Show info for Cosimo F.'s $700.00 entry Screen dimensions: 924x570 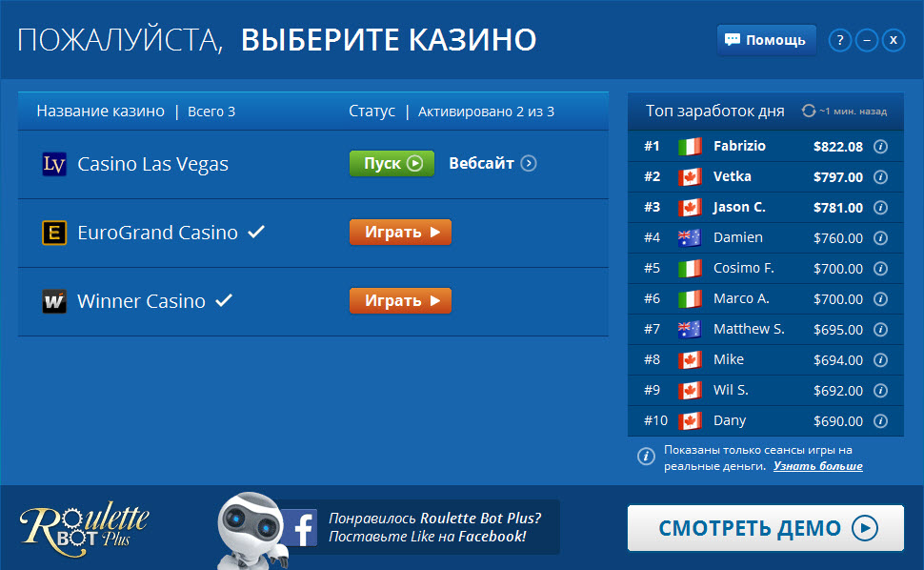pos(880,268)
